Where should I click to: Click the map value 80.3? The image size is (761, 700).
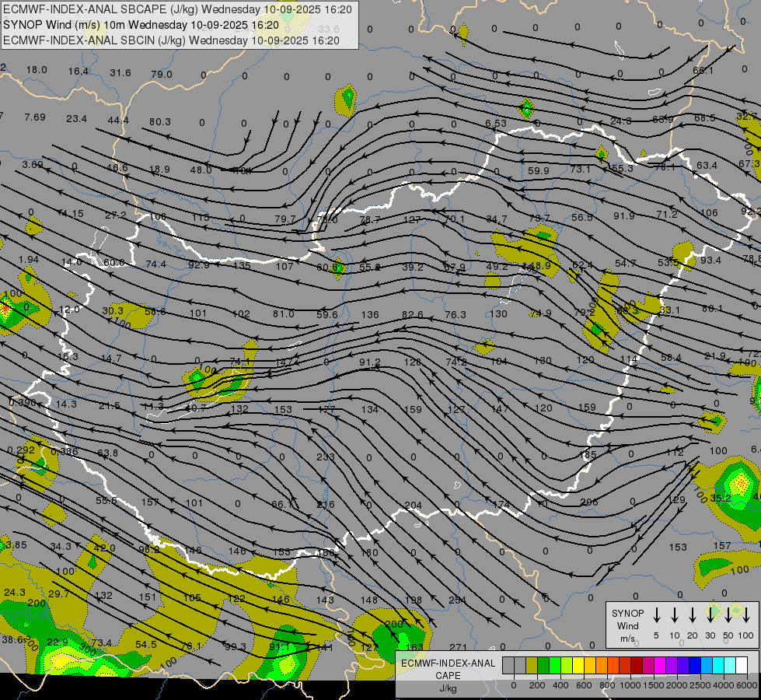(x=160, y=121)
